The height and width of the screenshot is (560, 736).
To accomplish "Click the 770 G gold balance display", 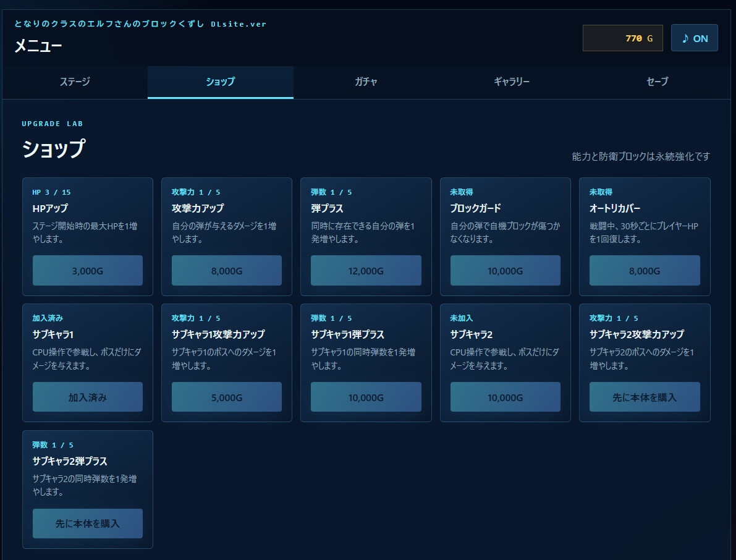I will point(622,38).
